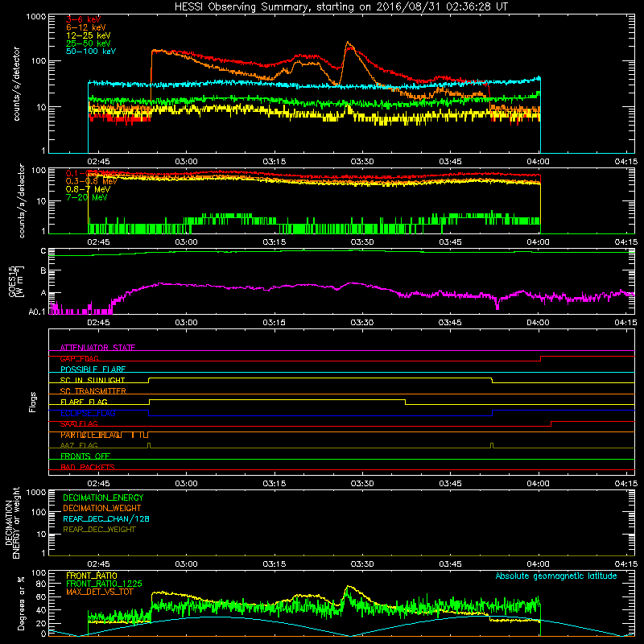This screenshot has height=644, width=644.
Task: Click the 03:30 tick under the keV panel
Action: pyautogui.click(x=362, y=162)
